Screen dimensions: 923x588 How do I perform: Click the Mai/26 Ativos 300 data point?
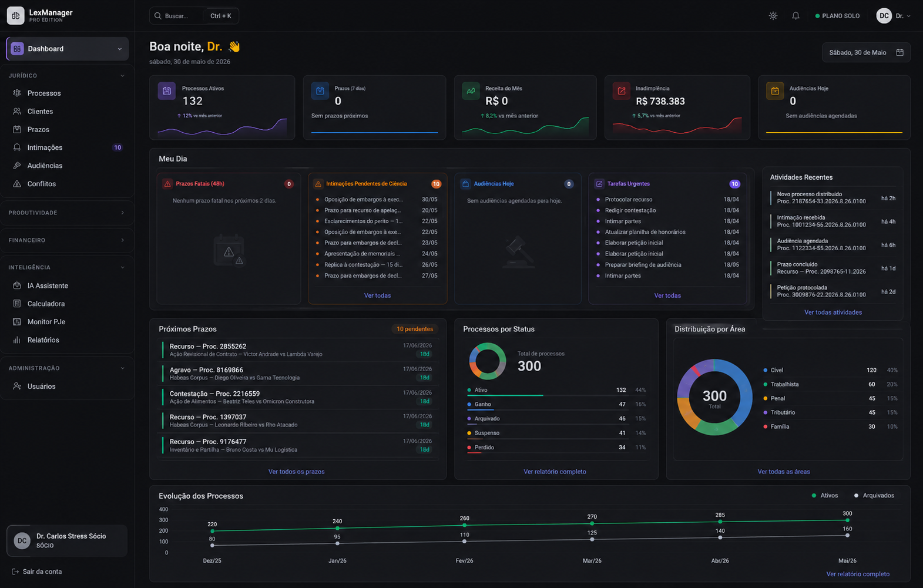[x=847, y=520]
